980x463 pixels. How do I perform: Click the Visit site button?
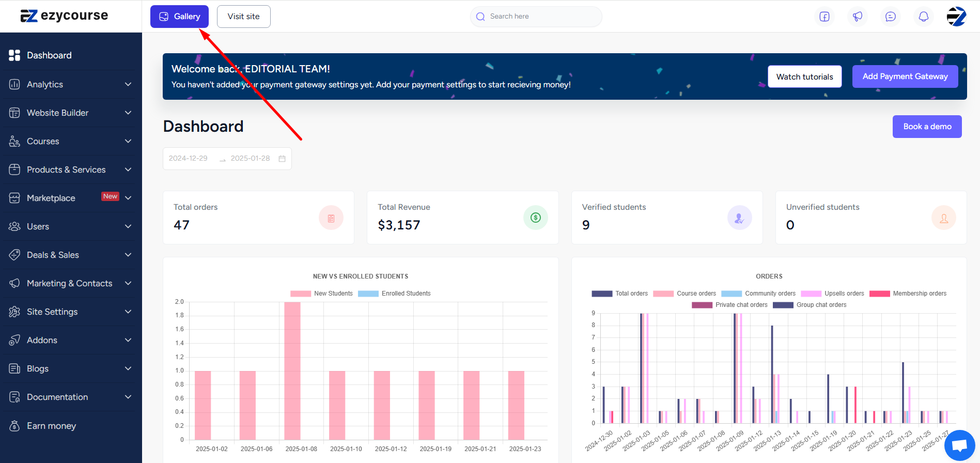[x=244, y=17]
